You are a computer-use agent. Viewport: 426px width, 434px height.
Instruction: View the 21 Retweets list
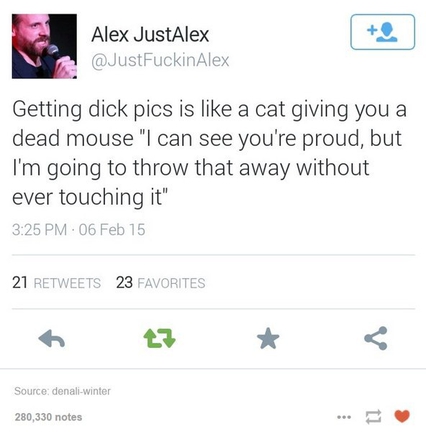coord(57,283)
